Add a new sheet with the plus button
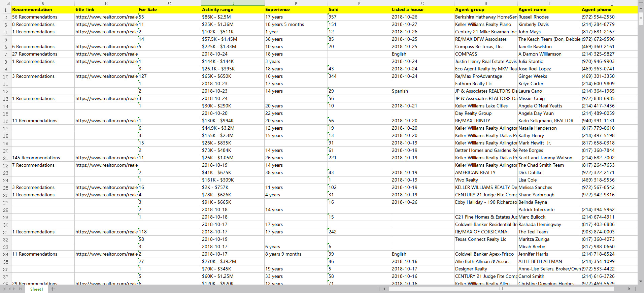 (x=53, y=289)
